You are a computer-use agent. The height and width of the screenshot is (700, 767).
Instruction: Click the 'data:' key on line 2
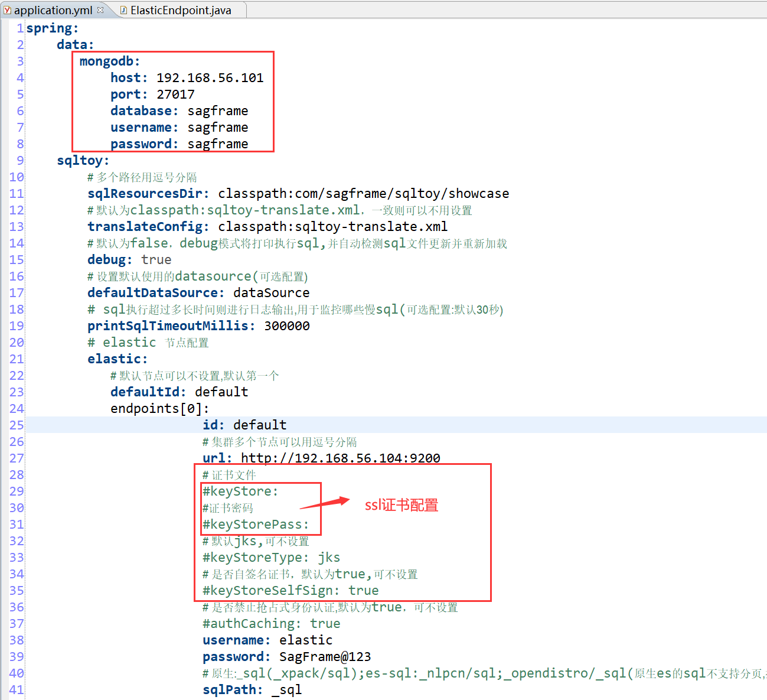click(76, 45)
